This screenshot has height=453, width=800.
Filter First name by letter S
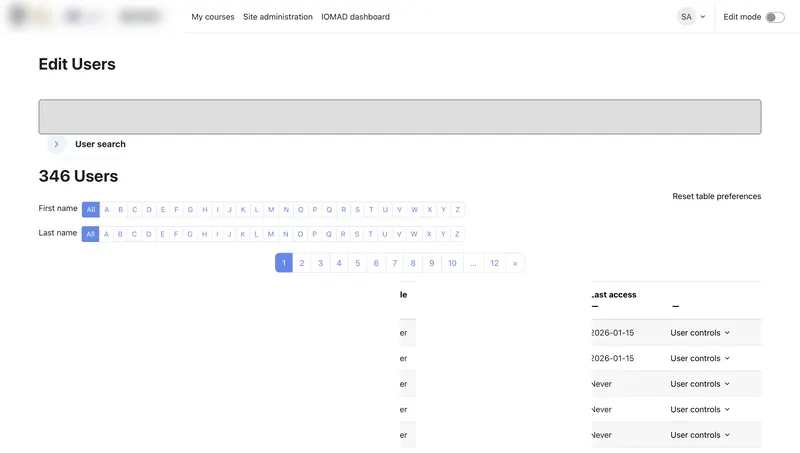point(357,210)
